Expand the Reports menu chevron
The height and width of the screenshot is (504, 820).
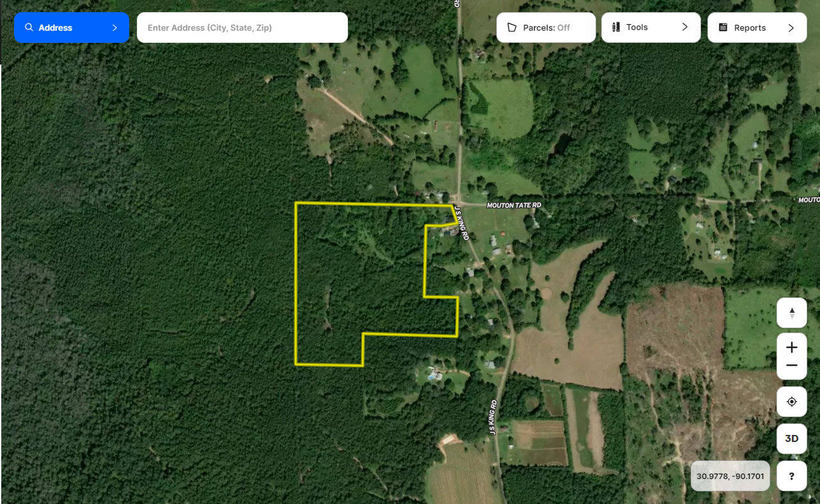(x=791, y=28)
